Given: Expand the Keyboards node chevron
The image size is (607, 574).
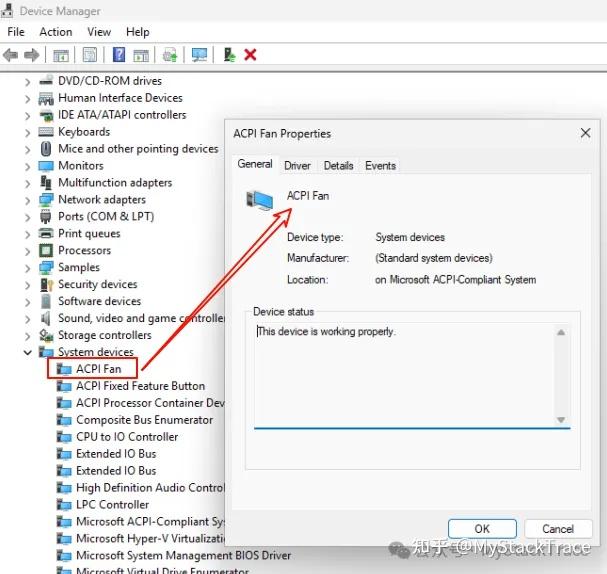Looking at the screenshot, I should (x=27, y=133).
